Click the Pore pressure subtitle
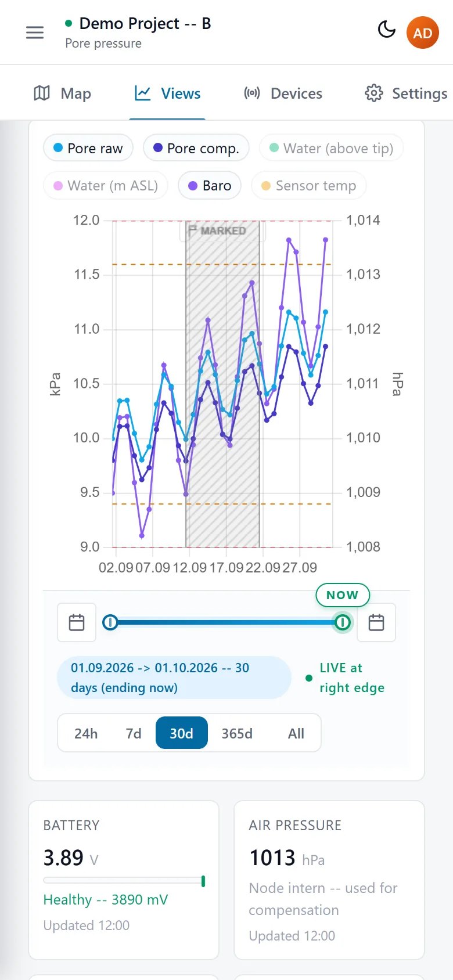Image resolution: width=453 pixels, height=980 pixels. (103, 44)
